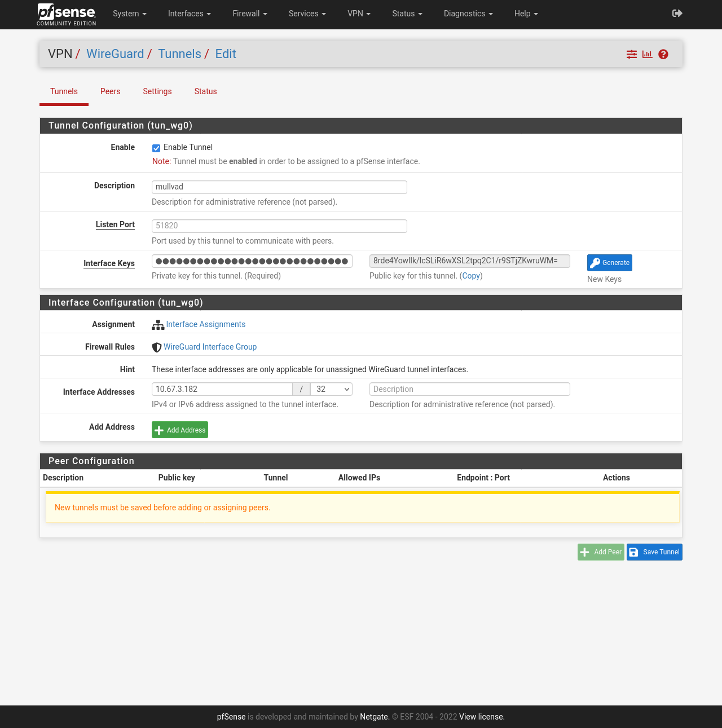
Task: Click the Save Tunnel button
Action: click(654, 552)
